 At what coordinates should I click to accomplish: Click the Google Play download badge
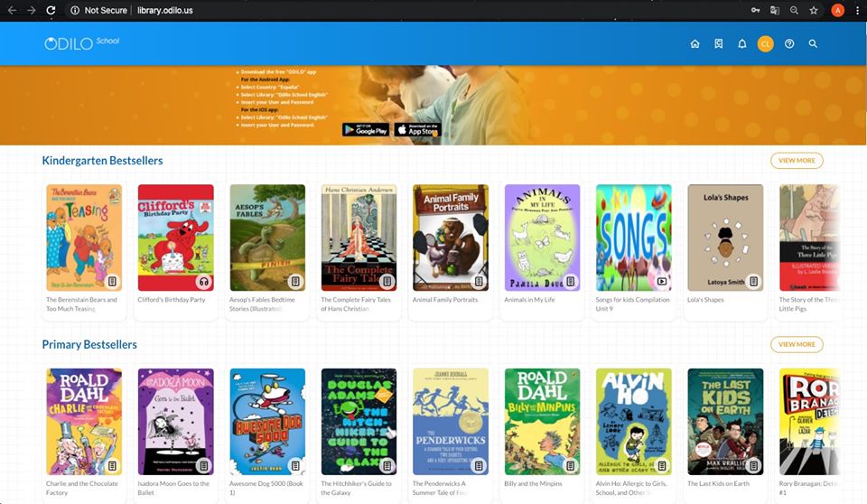366,130
